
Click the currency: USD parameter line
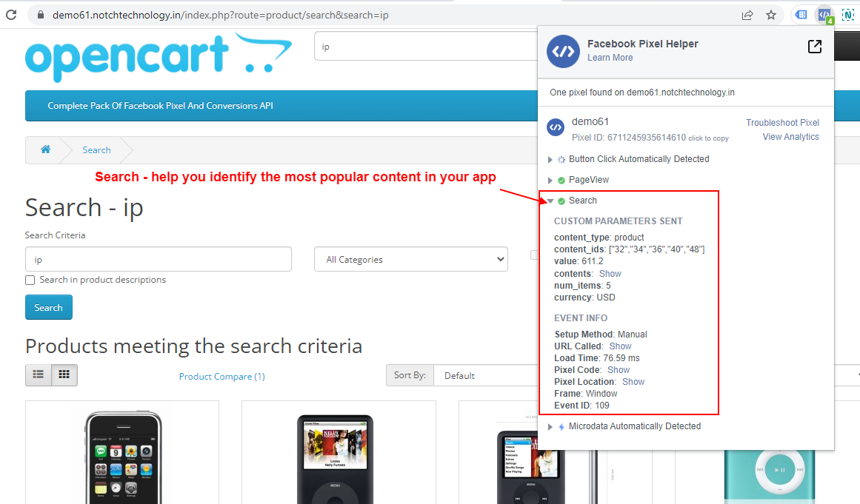click(584, 298)
